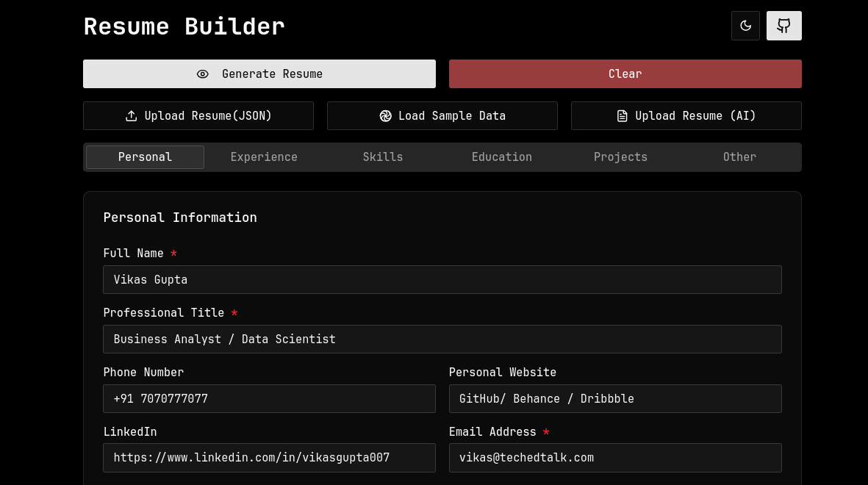Click the Generate Resume button
This screenshot has height=485, width=868.
[259, 73]
